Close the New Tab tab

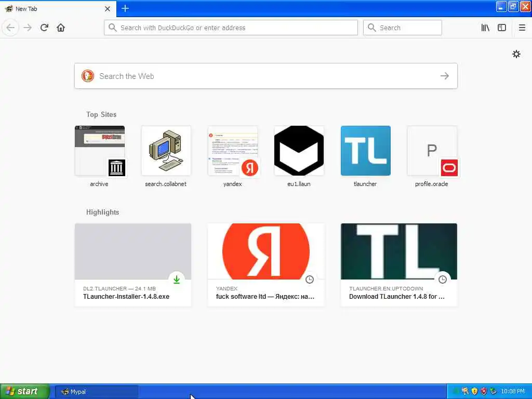click(107, 9)
